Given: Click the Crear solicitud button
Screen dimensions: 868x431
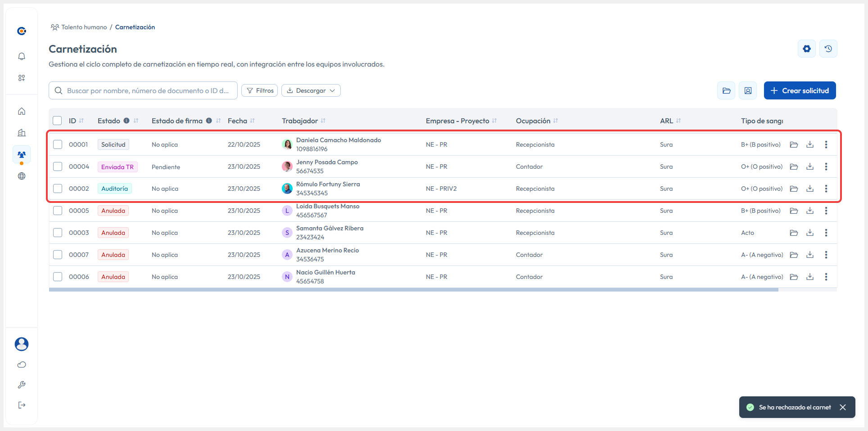Looking at the screenshot, I should [800, 90].
